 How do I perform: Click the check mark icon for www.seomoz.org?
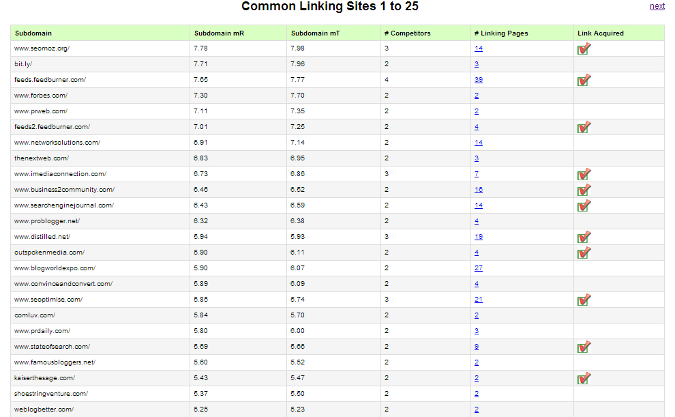[x=584, y=49]
